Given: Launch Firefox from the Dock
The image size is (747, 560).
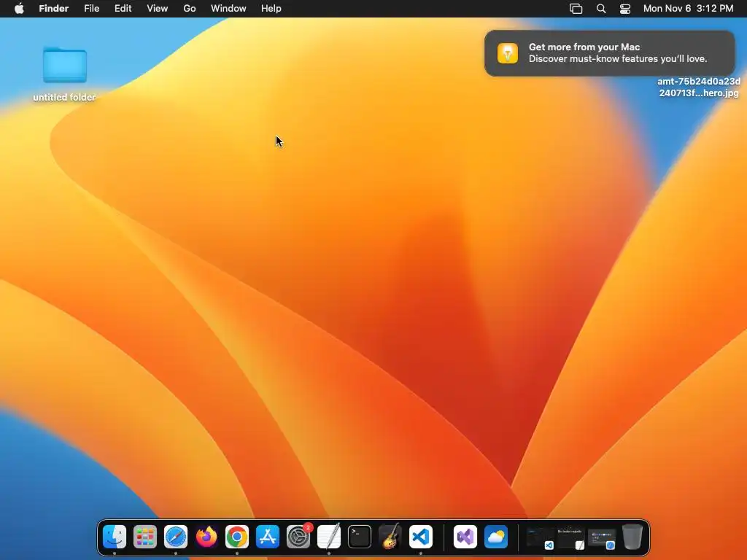Looking at the screenshot, I should (x=206, y=537).
